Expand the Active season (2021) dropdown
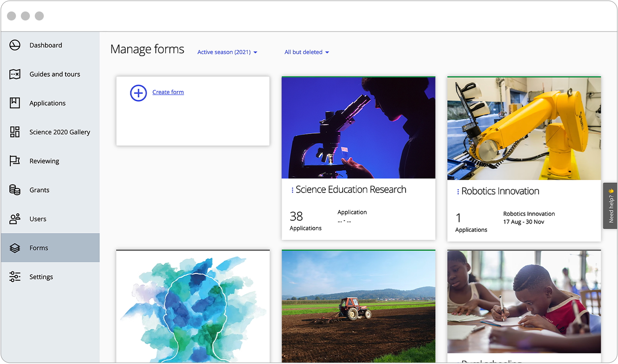Screen dimensions: 618x364 click(227, 52)
